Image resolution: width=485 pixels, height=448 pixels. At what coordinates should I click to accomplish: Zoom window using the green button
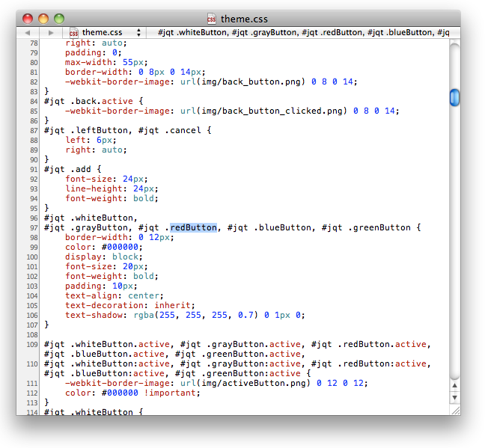coord(59,19)
